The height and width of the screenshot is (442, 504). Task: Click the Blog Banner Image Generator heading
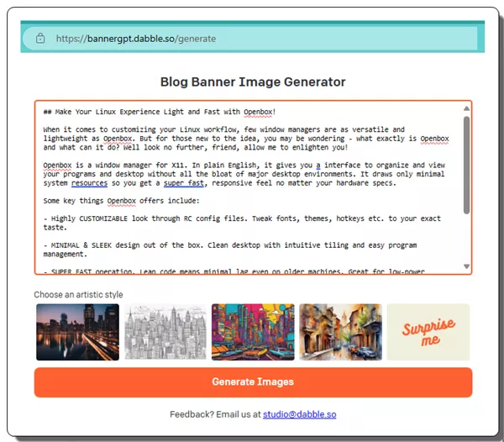click(x=253, y=82)
